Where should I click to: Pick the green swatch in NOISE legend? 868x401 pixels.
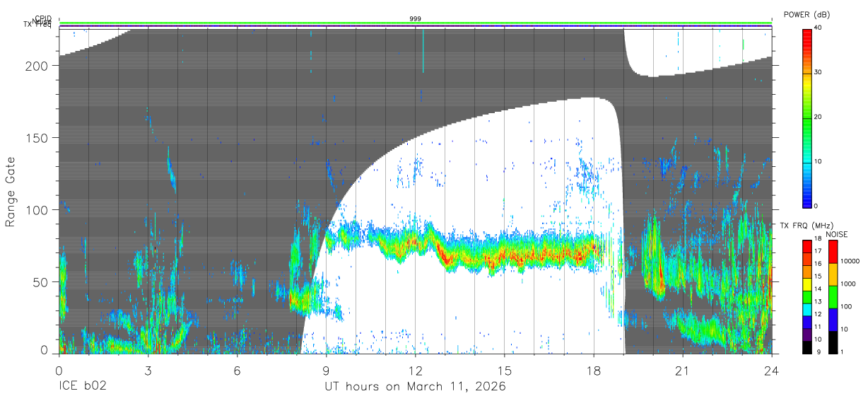pos(833,297)
